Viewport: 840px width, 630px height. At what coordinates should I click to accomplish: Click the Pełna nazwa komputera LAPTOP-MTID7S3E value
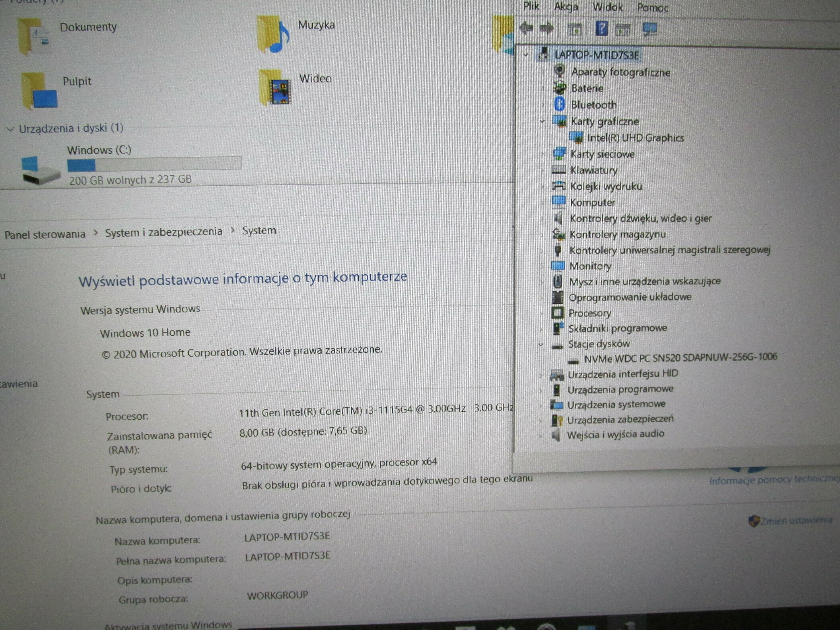point(287,557)
